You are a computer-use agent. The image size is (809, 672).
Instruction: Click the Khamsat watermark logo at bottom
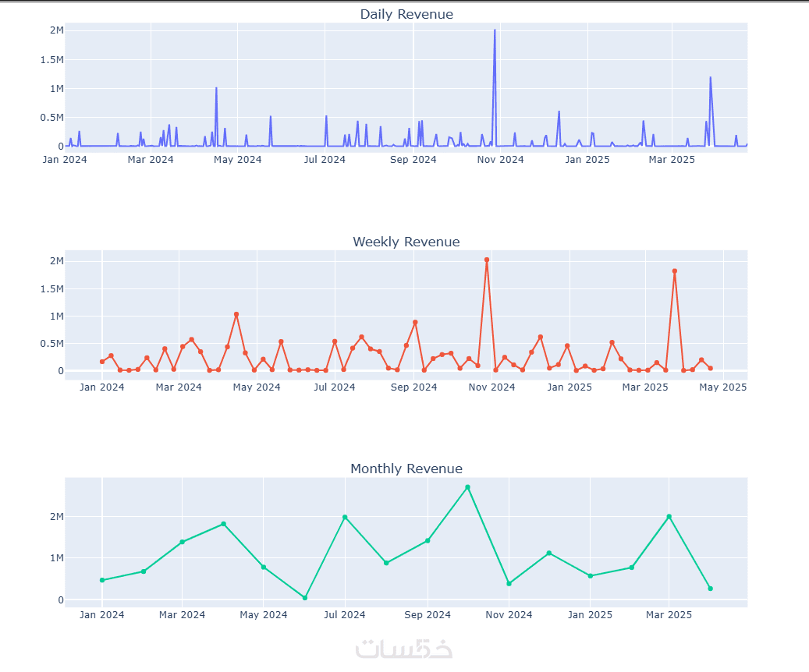tap(404, 649)
